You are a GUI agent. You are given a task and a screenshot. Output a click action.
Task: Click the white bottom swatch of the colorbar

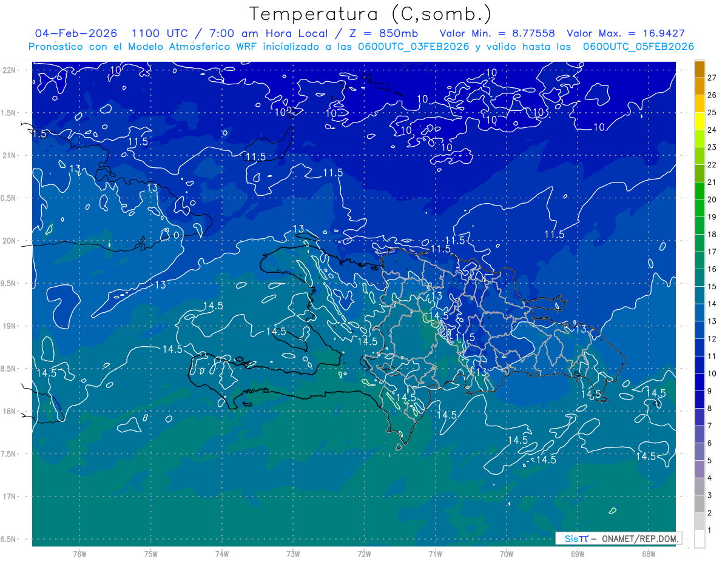[x=699, y=539]
